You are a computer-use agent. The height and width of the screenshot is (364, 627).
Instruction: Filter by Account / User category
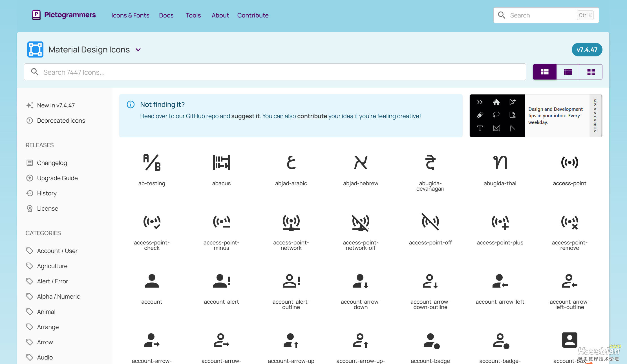[52, 251]
